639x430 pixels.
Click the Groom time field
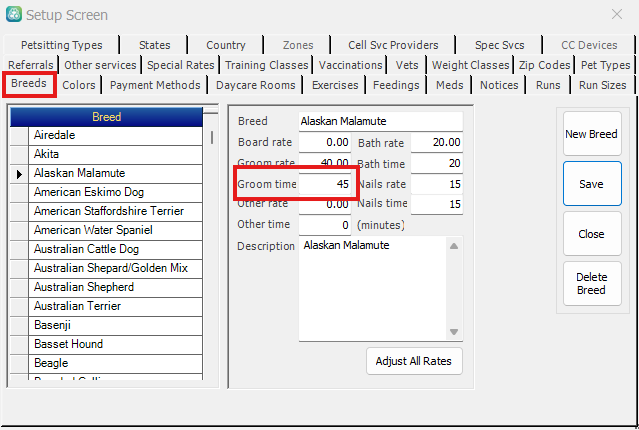(x=324, y=184)
